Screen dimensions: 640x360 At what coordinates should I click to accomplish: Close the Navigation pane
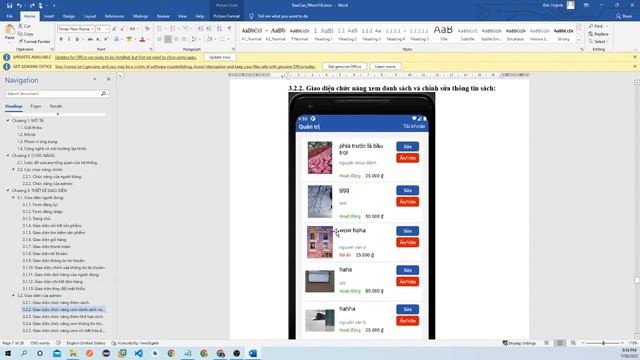coord(109,79)
